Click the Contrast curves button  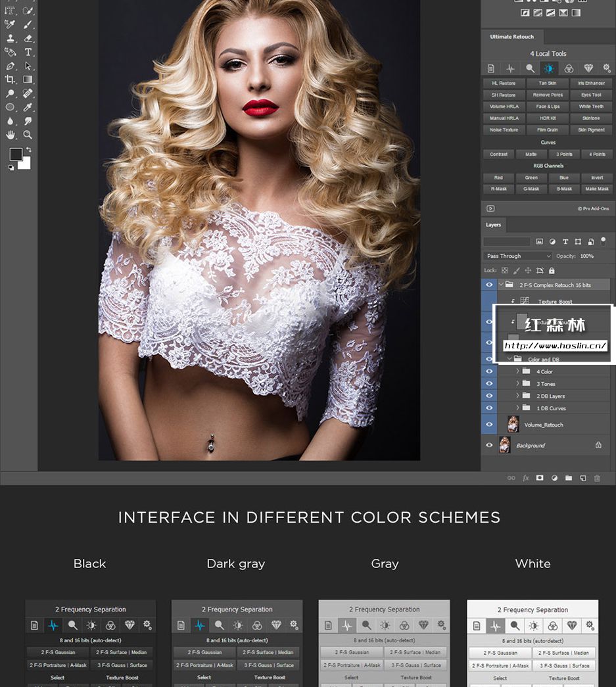tap(498, 154)
